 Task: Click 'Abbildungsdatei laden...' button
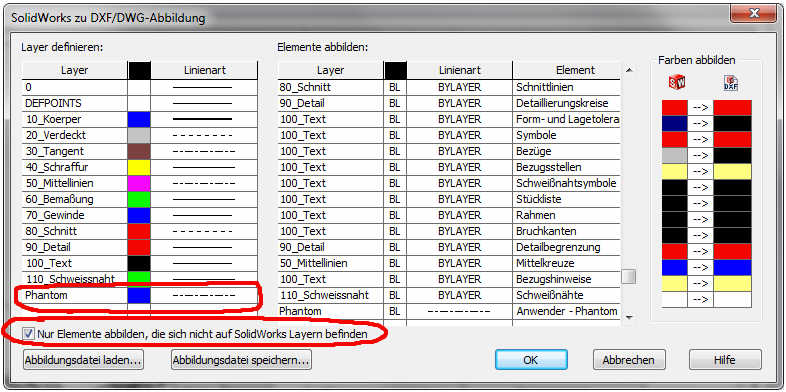tap(83, 359)
